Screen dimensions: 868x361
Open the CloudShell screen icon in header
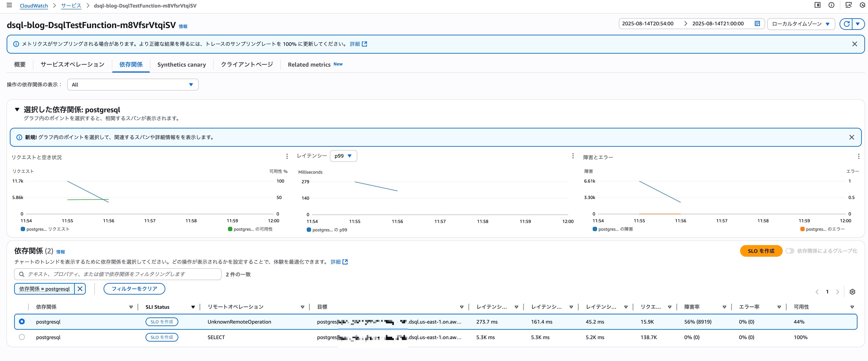pyautogui.click(x=848, y=5)
